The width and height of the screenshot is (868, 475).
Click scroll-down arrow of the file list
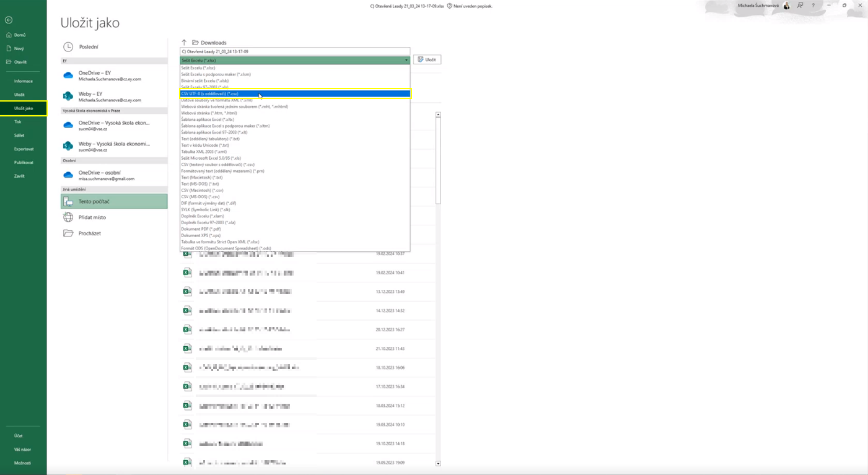(438, 463)
